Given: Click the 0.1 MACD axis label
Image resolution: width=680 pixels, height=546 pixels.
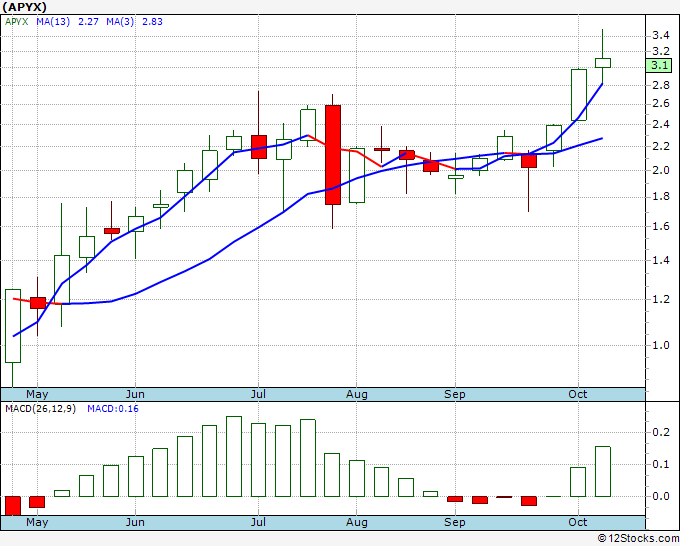Looking at the screenshot, I should [x=660, y=464].
